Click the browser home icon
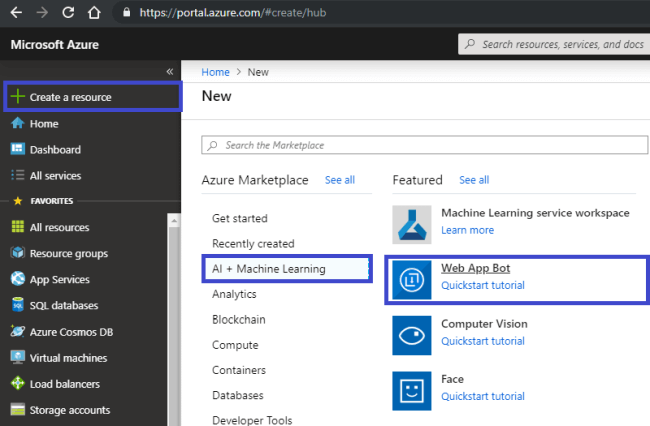The image size is (650, 426). point(94,12)
